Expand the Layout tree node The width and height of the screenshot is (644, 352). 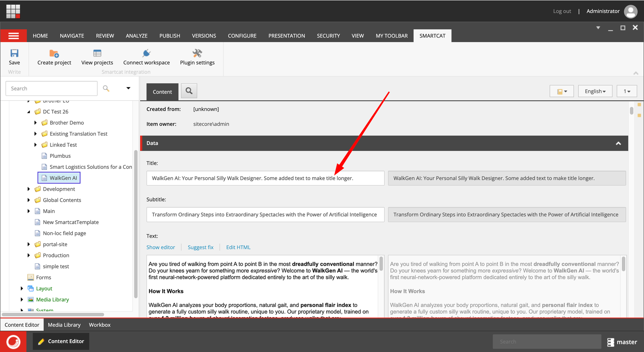click(x=22, y=288)
